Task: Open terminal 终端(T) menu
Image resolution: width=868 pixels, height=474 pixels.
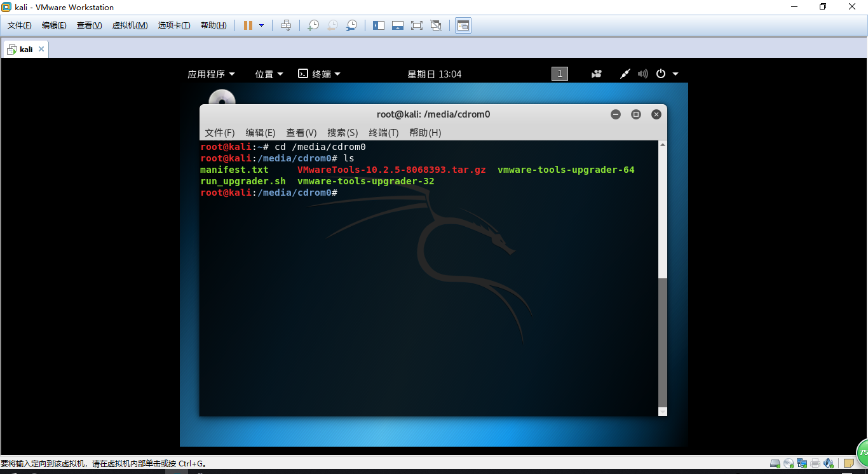Action: point(384,133)
